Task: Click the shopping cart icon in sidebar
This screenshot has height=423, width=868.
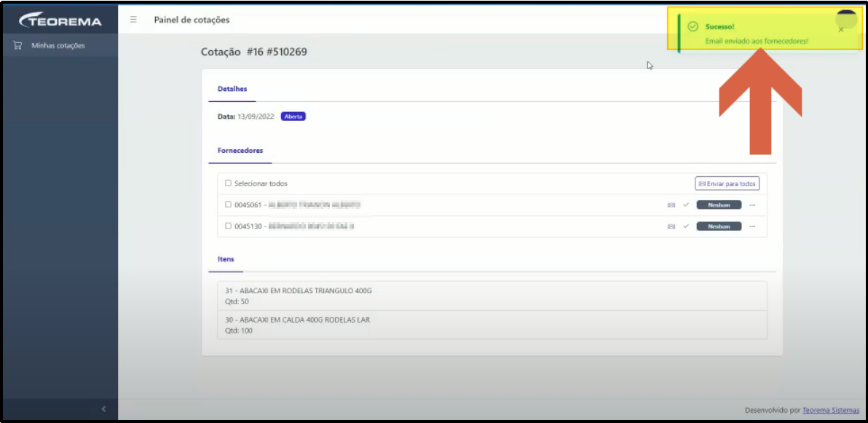Action: tap(17, 45)
